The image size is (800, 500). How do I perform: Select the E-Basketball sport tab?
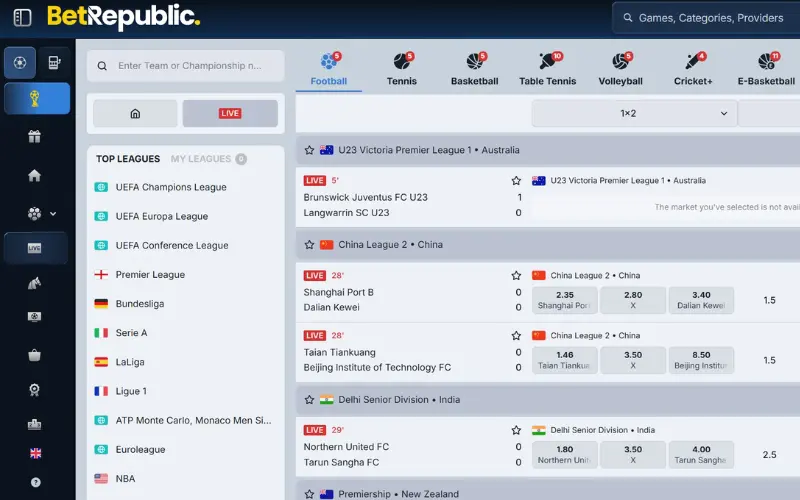[x=766, y=69]
